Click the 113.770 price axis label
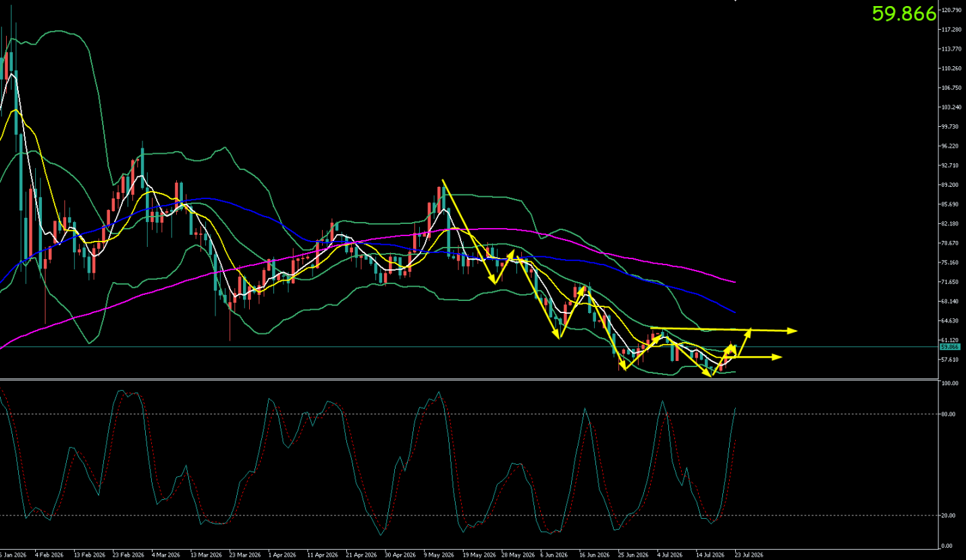 pos(952,49)
